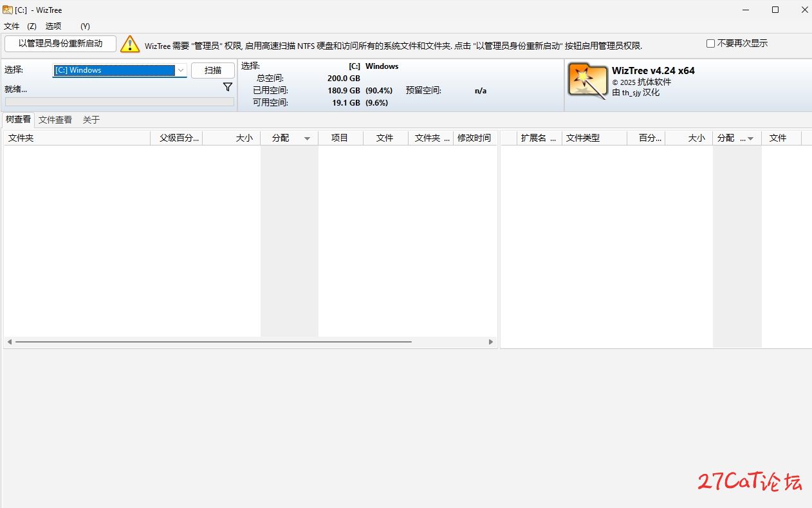Click the scrollbar left arrow in folder pane
This screenshot has height=508, width=812.
[x=9, y=342]
